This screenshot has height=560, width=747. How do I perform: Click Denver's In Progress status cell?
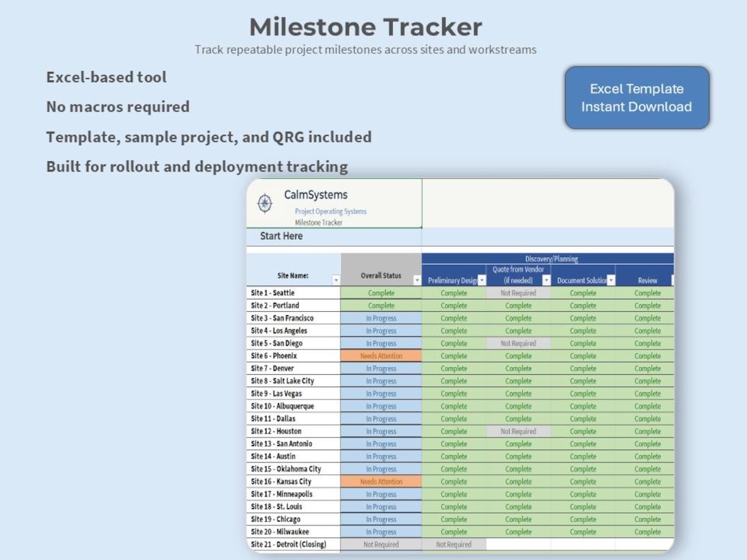pyautogui.click(x=381, y=368)
